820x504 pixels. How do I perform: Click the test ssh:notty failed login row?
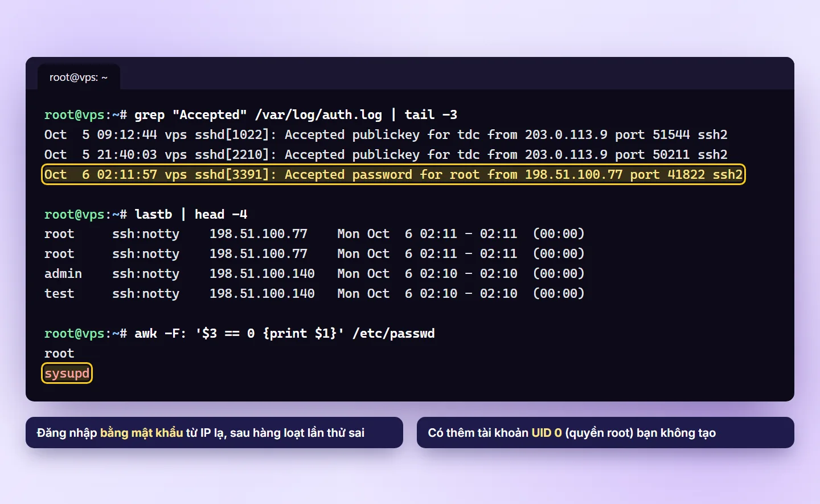point(314,294)
